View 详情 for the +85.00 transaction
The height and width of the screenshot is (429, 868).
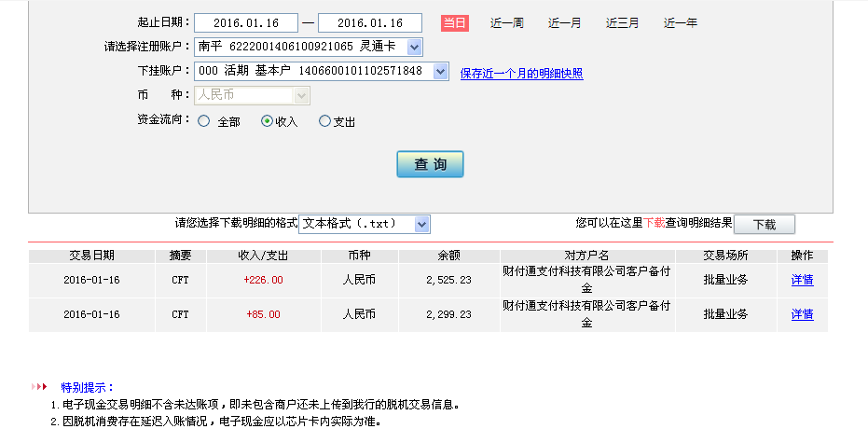pyautogui.click(x=802, y=314)
